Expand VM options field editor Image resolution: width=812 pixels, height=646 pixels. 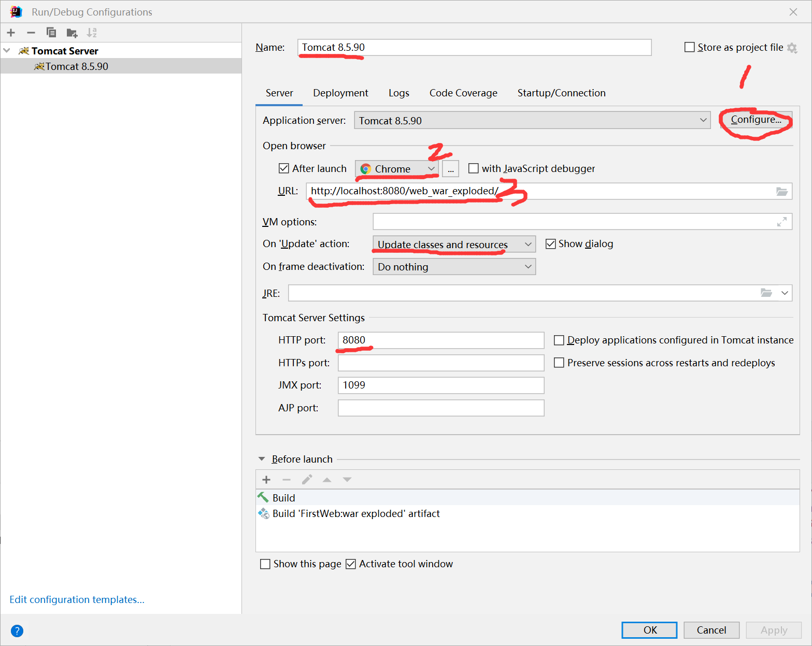click(782, 222)
